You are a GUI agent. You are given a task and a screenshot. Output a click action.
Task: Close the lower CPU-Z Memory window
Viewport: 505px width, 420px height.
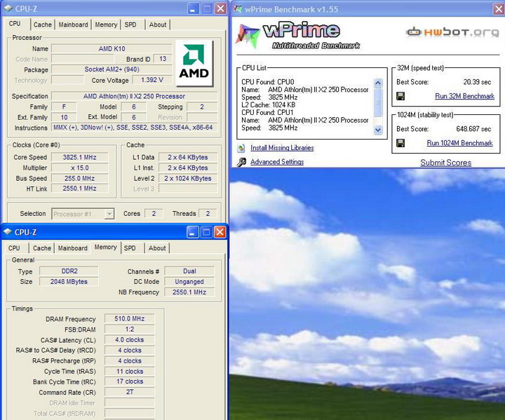coord(220,232)
